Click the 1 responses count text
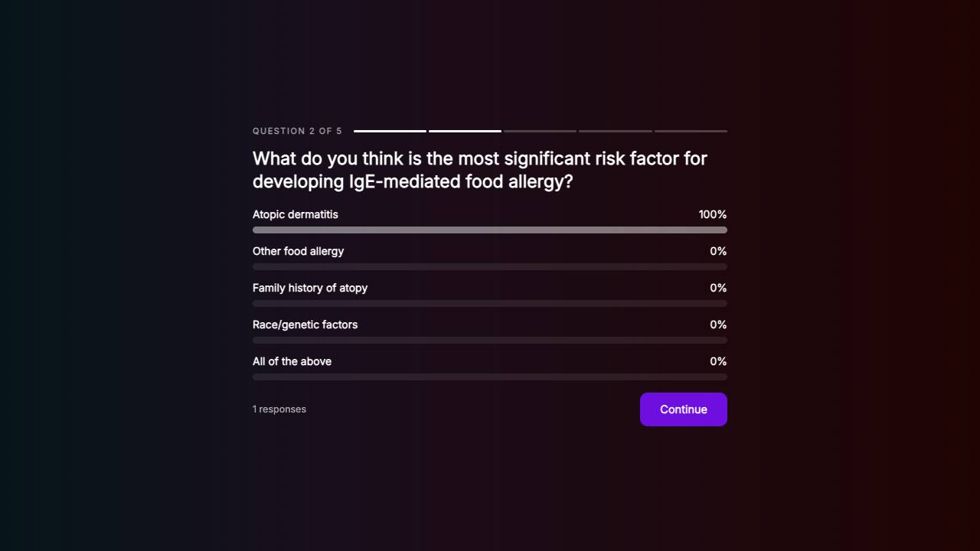The height and width of the screenshot is (551, 980). click(x=279, y=409)
